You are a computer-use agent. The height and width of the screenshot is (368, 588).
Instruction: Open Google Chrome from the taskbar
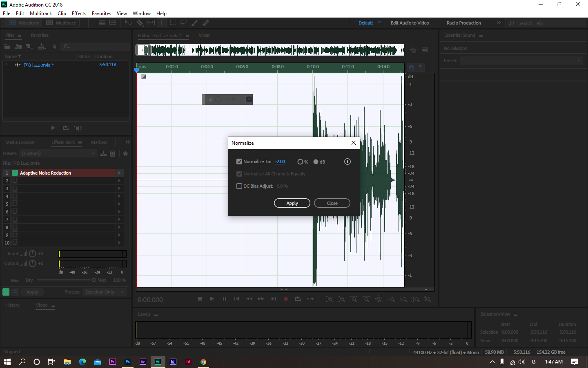[203, 362]
